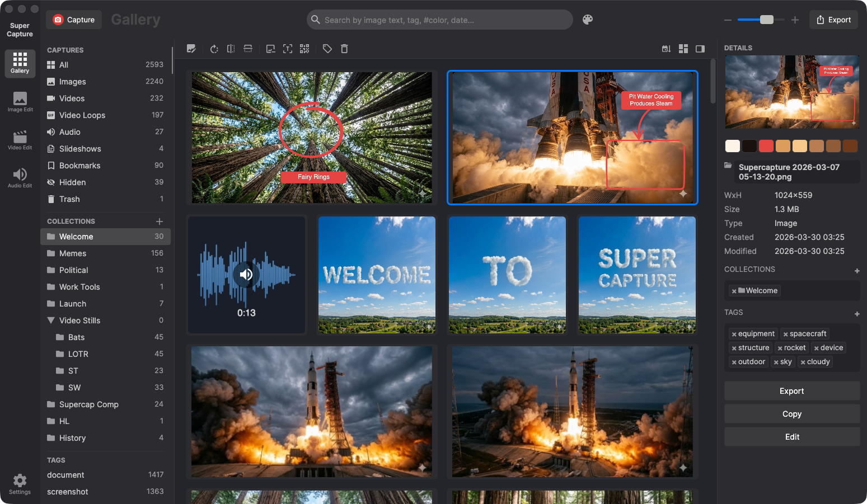Open the Audio Edit section
The width and height of the screenshot is (867, 504).
(x=20, y=177)
